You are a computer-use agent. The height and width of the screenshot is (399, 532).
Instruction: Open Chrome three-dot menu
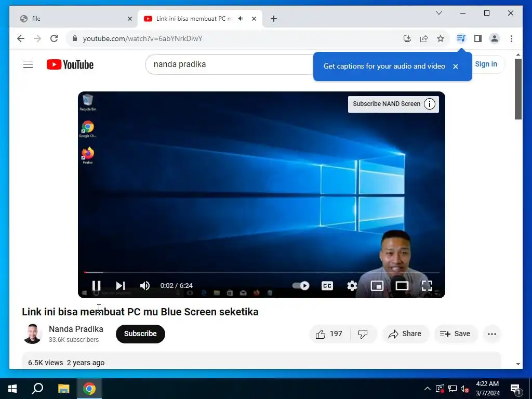[x=511, y=38]
